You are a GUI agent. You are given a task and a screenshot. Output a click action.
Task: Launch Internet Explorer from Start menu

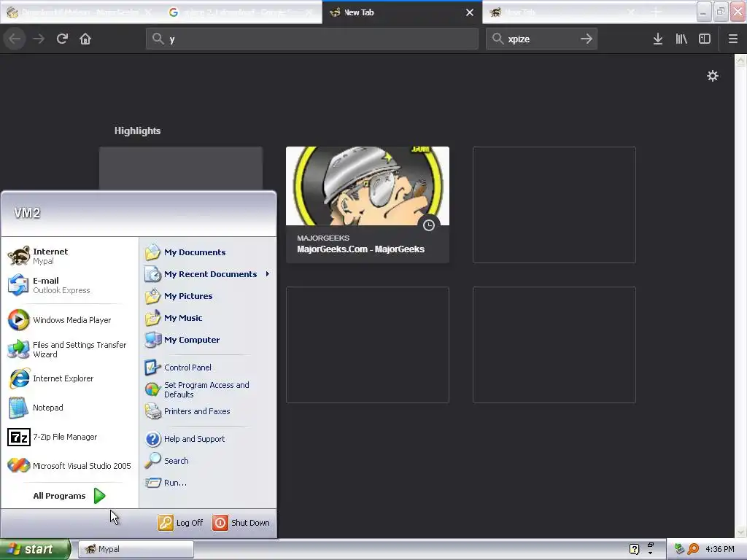[69, 378]
